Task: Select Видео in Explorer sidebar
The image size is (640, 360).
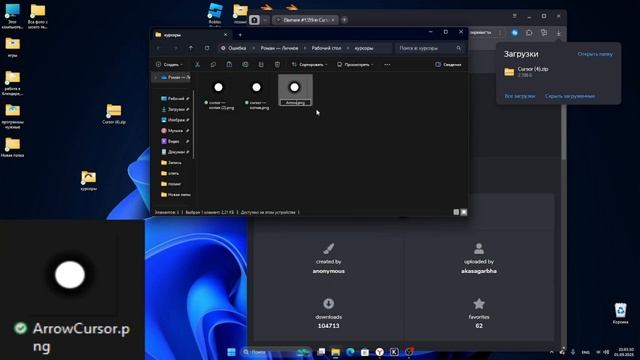Action: pos(175,141)
